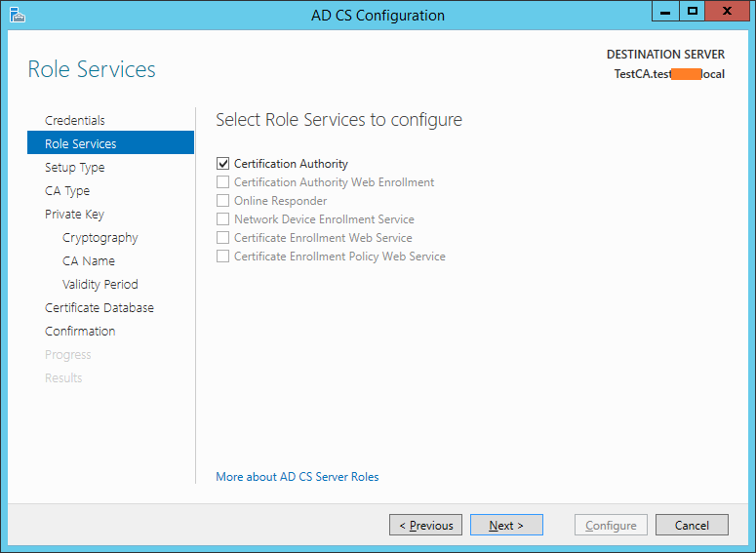The width and height of the screenshot is (756, 553).
Task: Navigate to the Cryptography sub-step
Action: 99,237
